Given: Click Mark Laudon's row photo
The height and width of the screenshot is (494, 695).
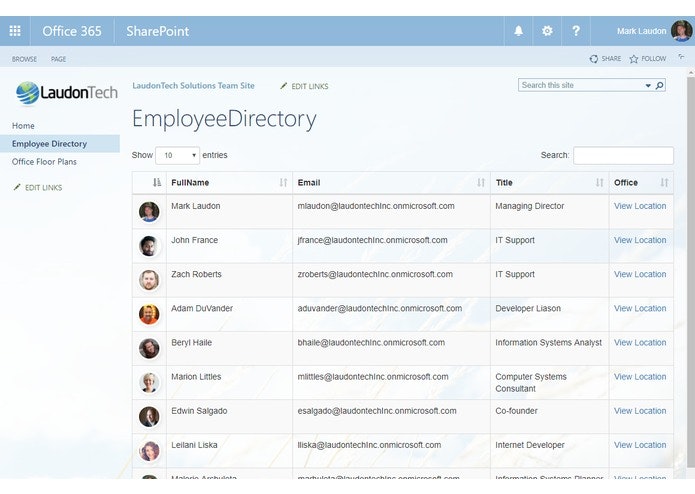Looking at the screenshot, I should pos(149,212).
